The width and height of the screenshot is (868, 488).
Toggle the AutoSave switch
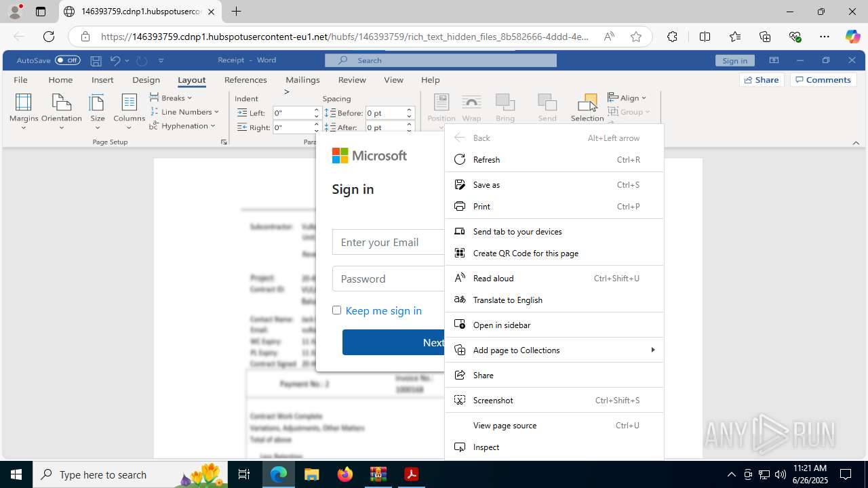pyautogui.click(x=68, y=60)
